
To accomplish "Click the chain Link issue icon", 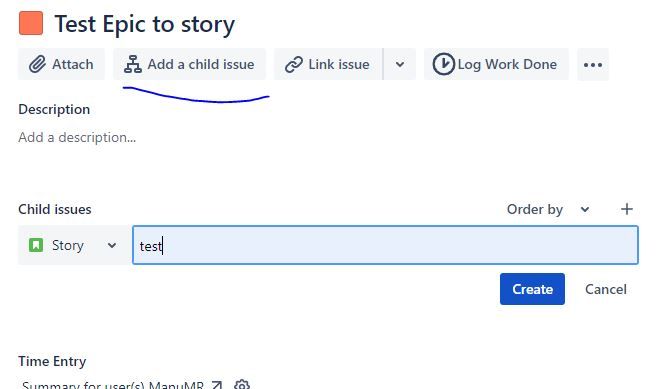I will point(293,64).
